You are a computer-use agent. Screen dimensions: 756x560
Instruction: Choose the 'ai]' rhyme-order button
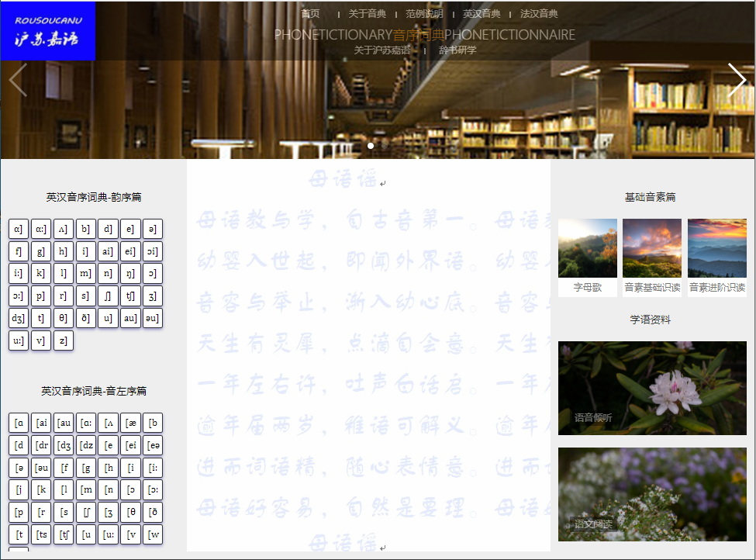click(x=108, y=251)
